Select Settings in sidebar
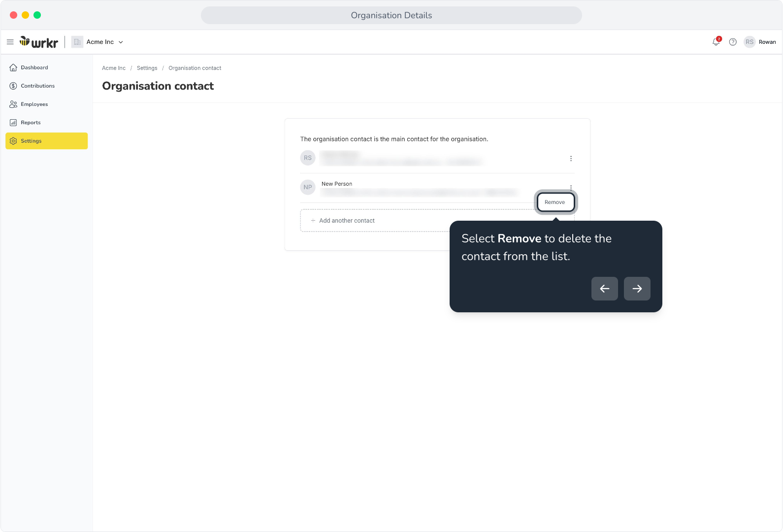The image size is (783, 532). click(46, 141)
